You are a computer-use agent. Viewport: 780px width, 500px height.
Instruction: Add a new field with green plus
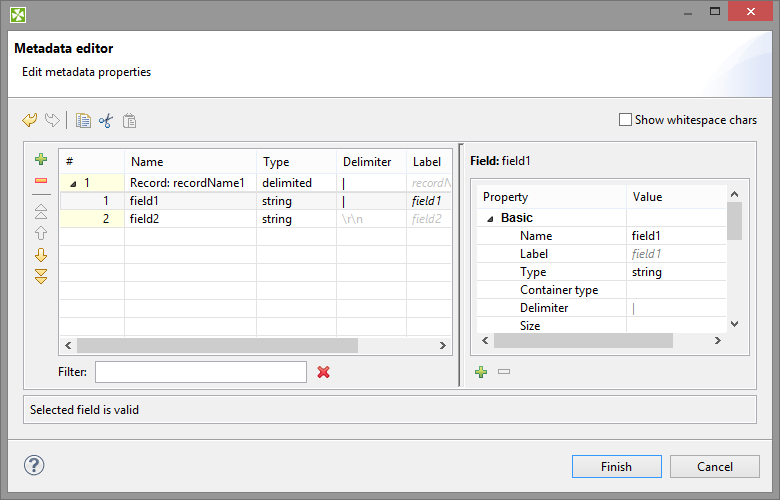(x=41, y=159)
